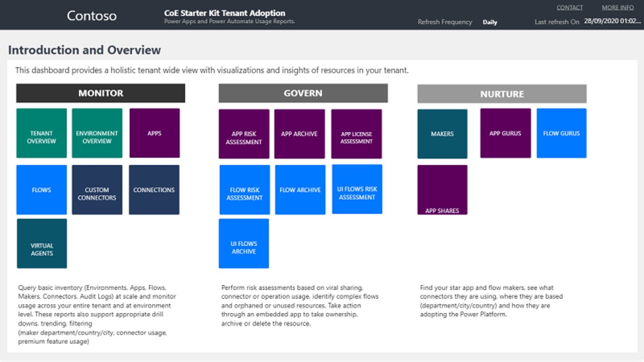Click the Refresh Frequency label

coord(445,22)
